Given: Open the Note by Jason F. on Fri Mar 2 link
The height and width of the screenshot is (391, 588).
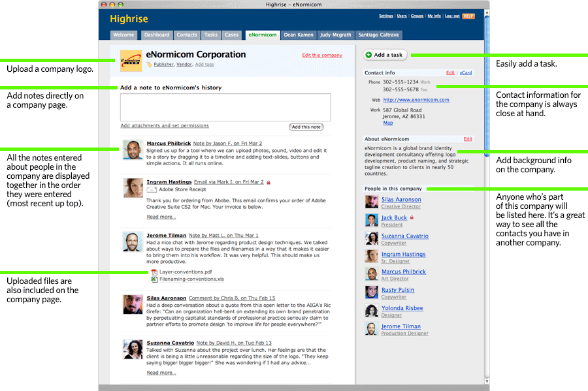Looking at the screenshot, I should 227,144.
